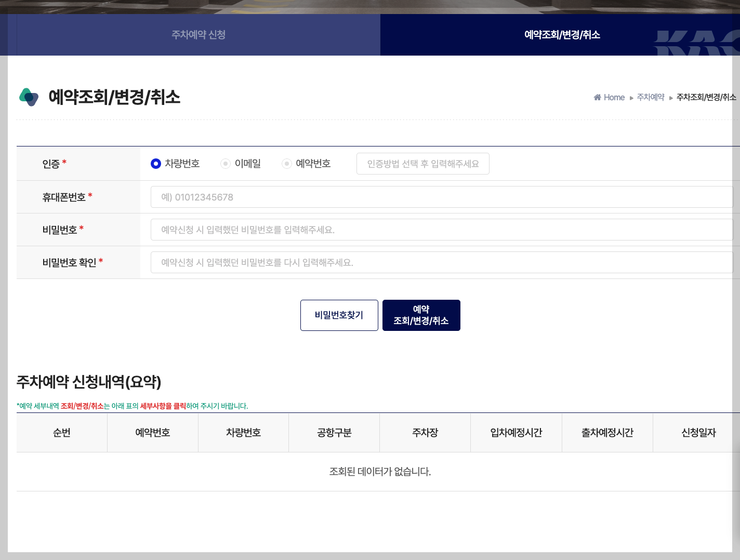The height and width of the screenshot is (560, 740).
Task: Click the 비밀번호 확인 confirmation field
Action: pos(442,262)
